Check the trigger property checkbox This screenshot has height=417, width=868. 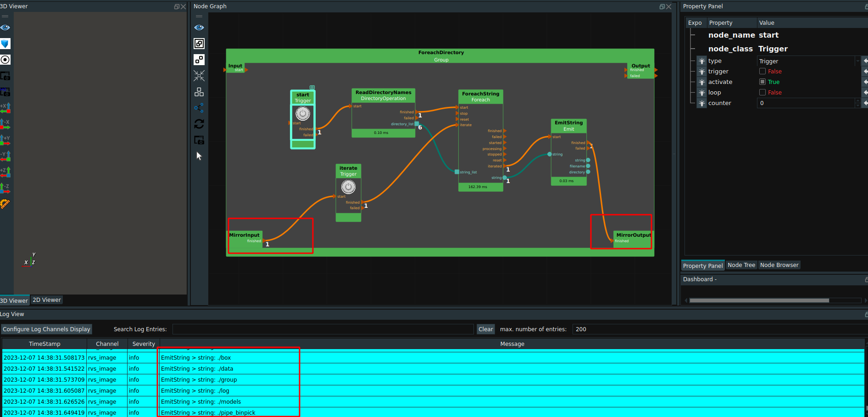tap(762, 71)
